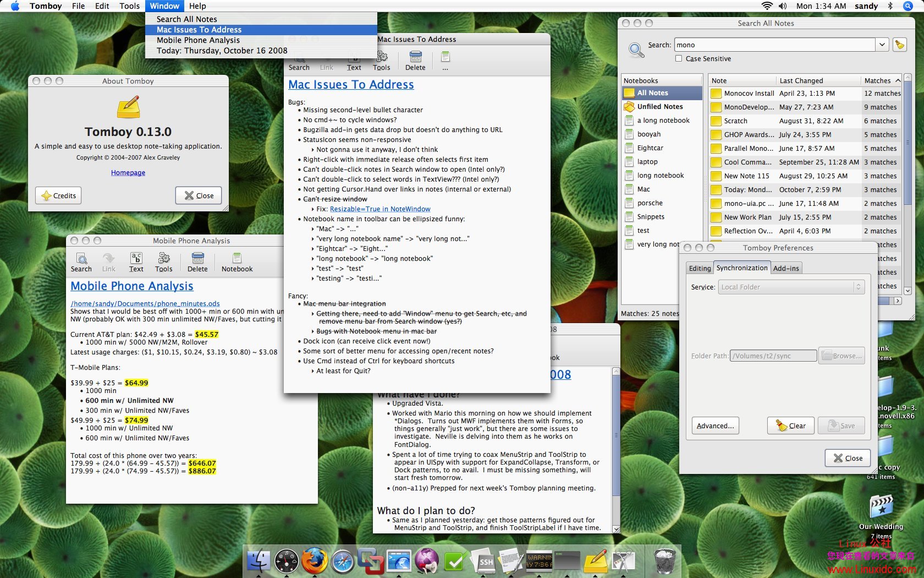The image size is (924, 578).
Task: Click the Credits button in About Tomboy
Action: tap(59, 195)
